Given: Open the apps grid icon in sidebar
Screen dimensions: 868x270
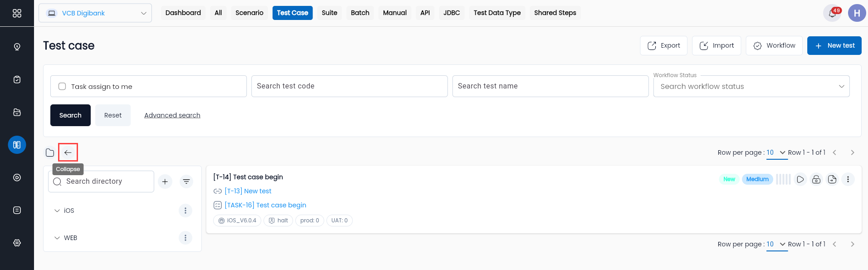Looking at the screenshot, I should click(x=17, y=13).
